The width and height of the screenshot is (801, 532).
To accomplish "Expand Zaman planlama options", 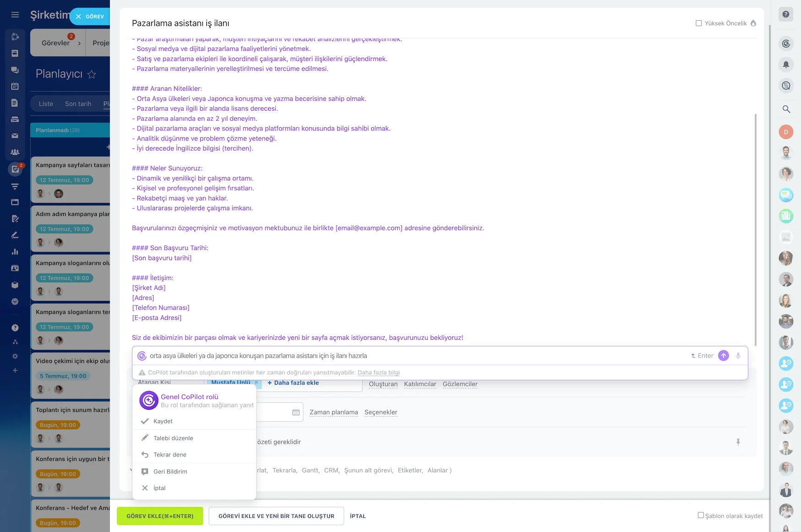I will click(x=334, y=413).
